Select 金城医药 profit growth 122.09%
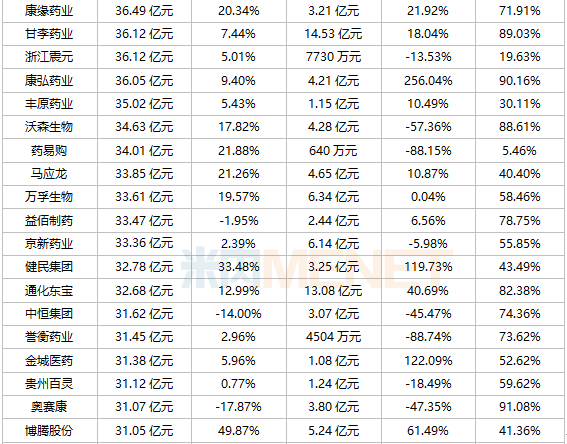 tap(428, 360)
